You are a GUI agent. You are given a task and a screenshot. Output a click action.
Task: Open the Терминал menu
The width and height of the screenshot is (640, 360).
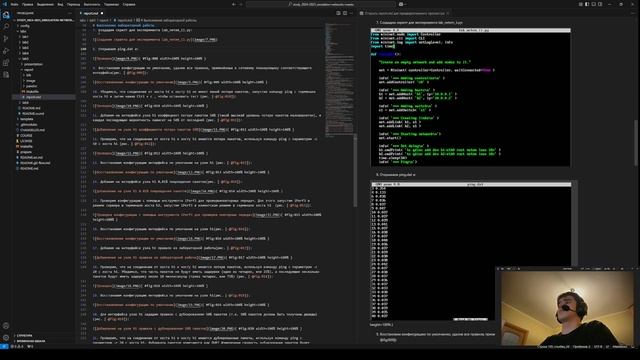tap(111, 4)
